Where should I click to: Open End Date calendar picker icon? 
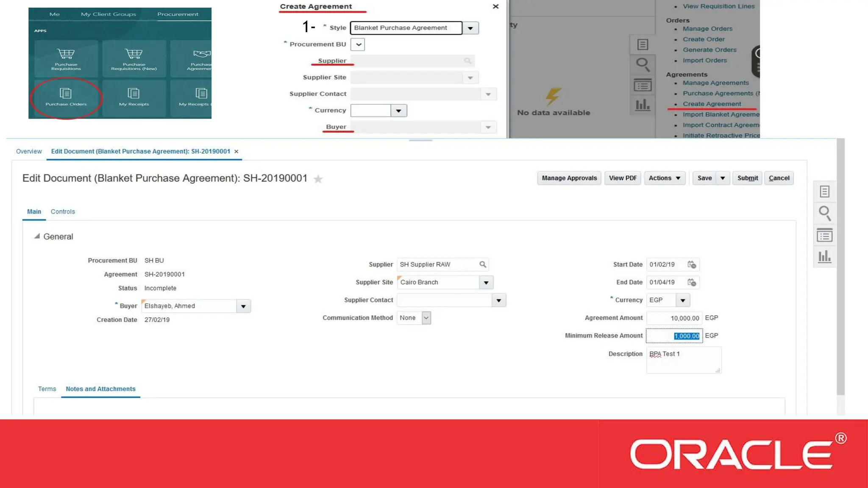692,283
